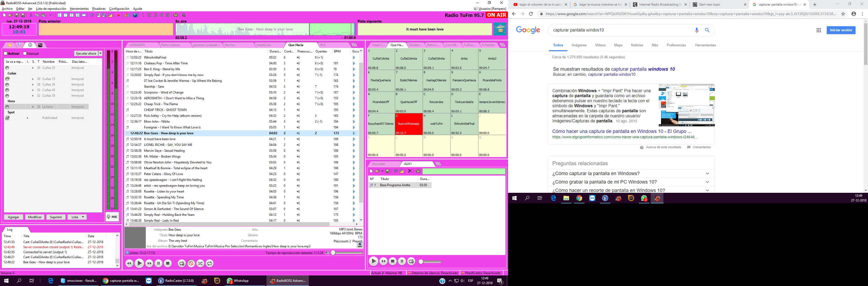This screenshot has height=286, width=868.
Task: Click the MIC button
Action: (112, 217)
